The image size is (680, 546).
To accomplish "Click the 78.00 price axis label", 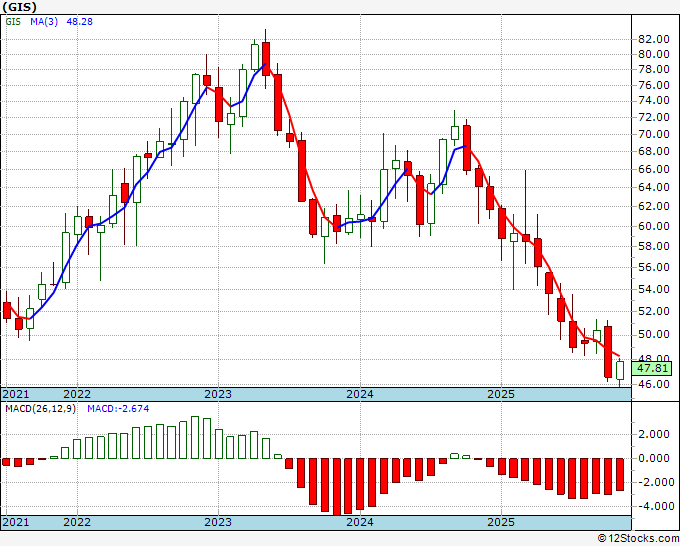I will 654,69.
